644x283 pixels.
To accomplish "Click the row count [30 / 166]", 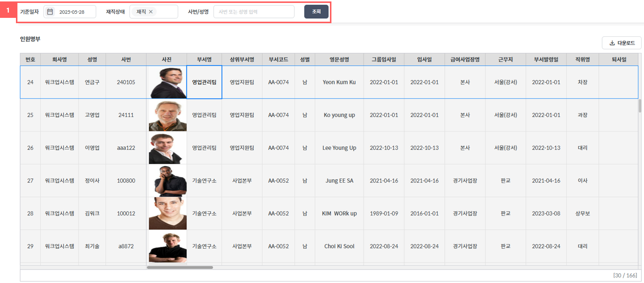I will 626,275.
